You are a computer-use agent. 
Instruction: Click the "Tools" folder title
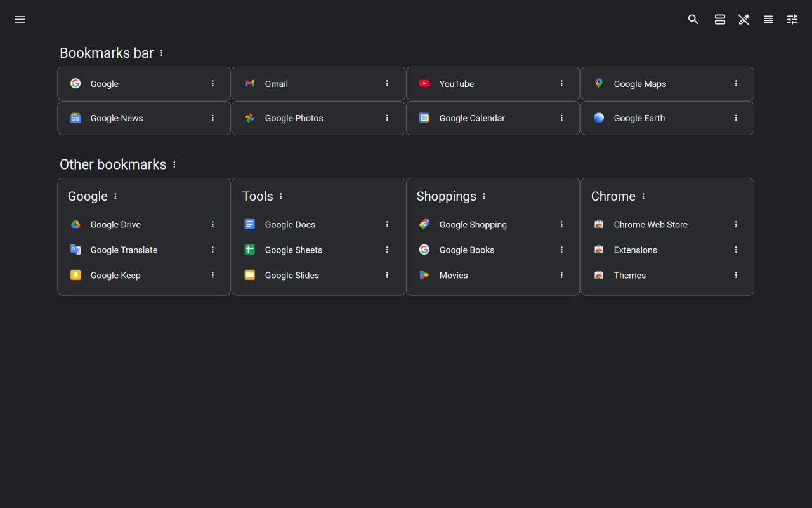click(x=258, y=196)
